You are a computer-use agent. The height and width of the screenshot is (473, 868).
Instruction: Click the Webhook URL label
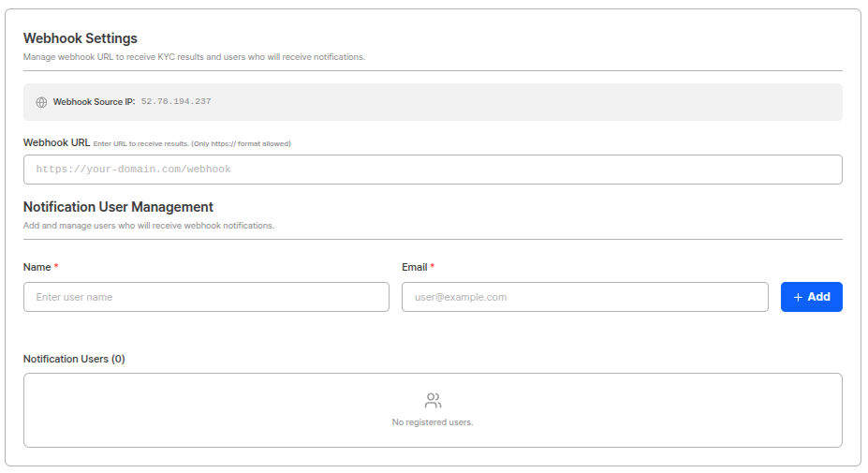pos(56,143)
